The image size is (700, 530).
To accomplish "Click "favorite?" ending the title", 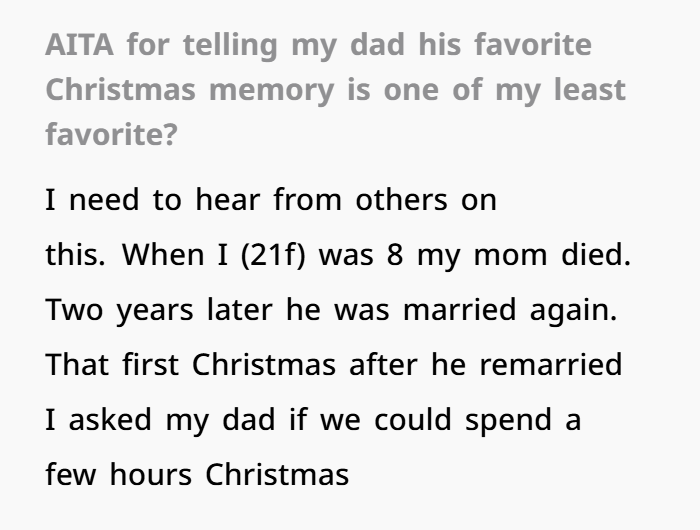I will [x=109, y=133].
